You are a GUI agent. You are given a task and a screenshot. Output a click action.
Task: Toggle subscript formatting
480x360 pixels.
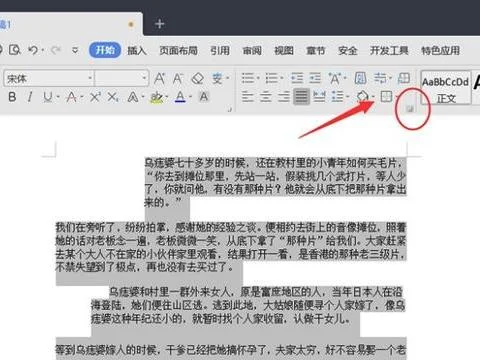coord(113,97)
